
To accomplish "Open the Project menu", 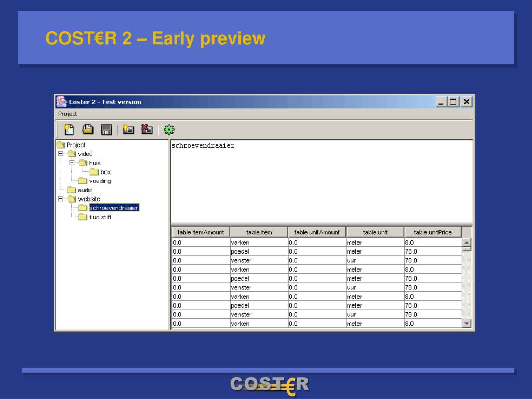I will tap(68, 114).
